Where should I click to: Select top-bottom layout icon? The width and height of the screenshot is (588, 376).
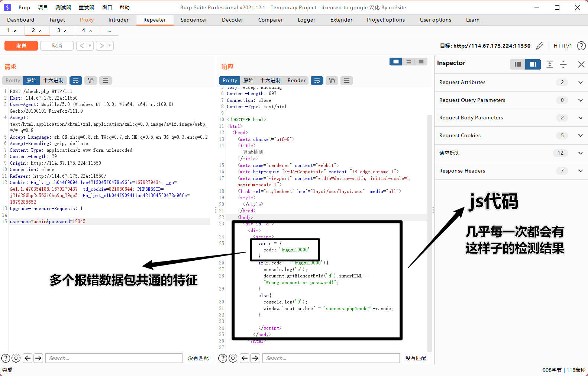(408, 61)
